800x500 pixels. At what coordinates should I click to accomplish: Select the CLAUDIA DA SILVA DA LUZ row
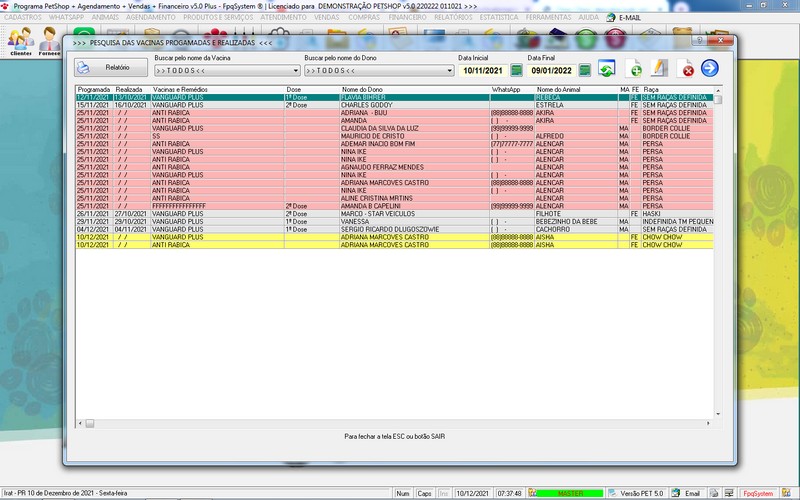pyautogui.click(x=394, y=129)
